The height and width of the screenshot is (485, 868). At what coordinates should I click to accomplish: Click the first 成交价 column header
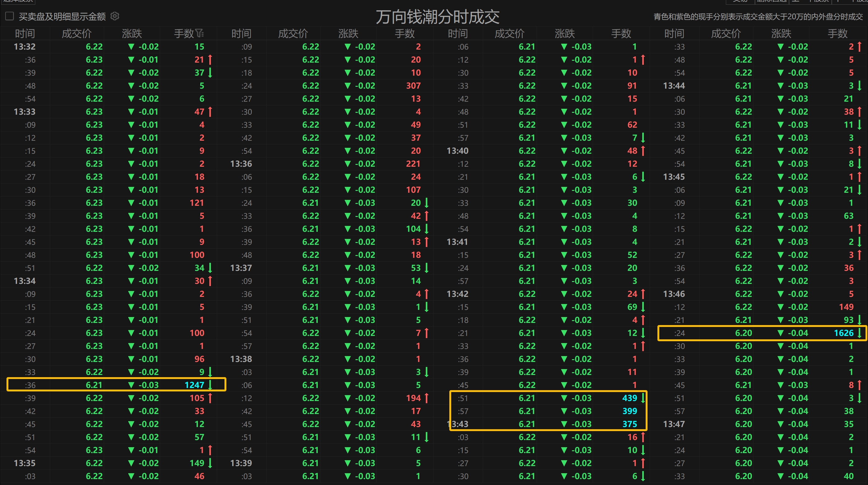click(76, 33)
